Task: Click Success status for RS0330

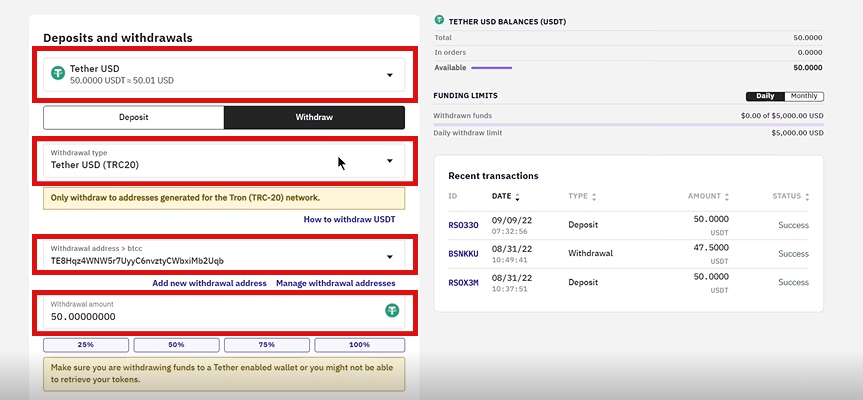Action: (x=793, y=225)
